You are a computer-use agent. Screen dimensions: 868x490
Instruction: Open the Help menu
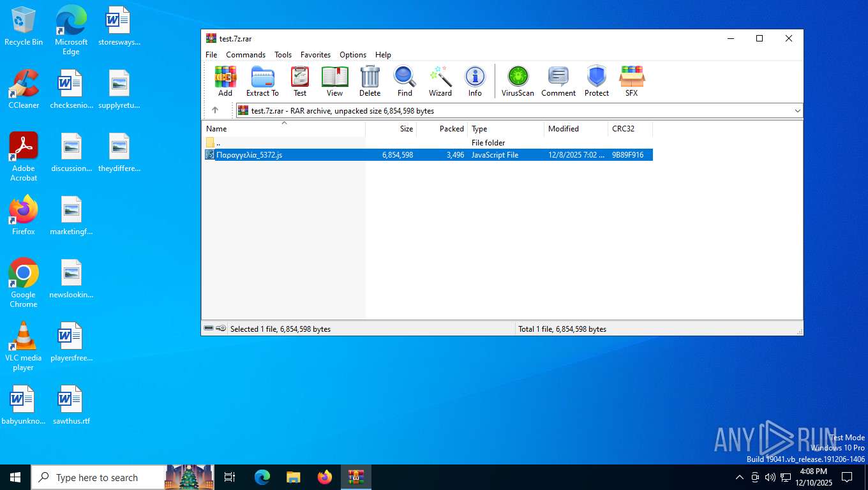click(383, 55)
